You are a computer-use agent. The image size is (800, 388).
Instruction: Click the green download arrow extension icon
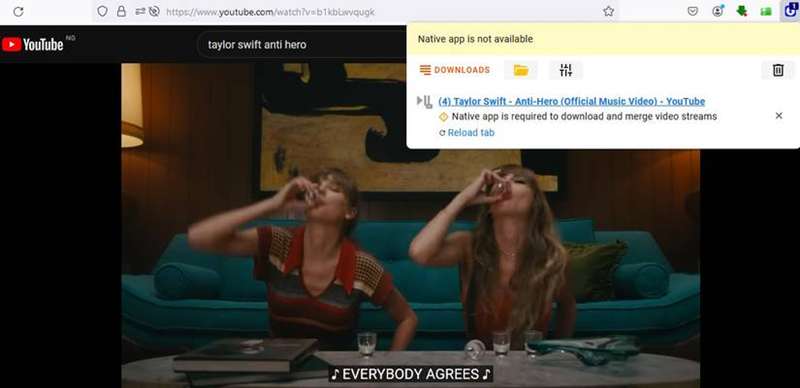(x=742, y=11)
